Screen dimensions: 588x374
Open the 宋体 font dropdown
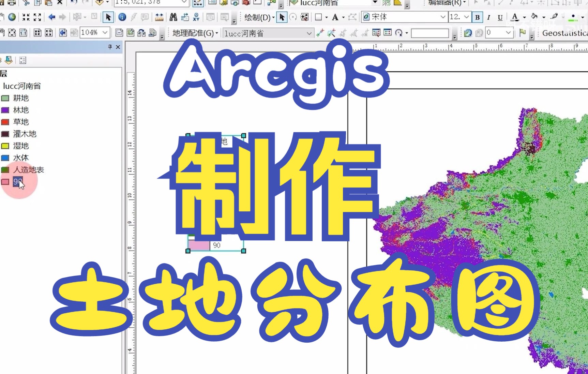[443, 17]
